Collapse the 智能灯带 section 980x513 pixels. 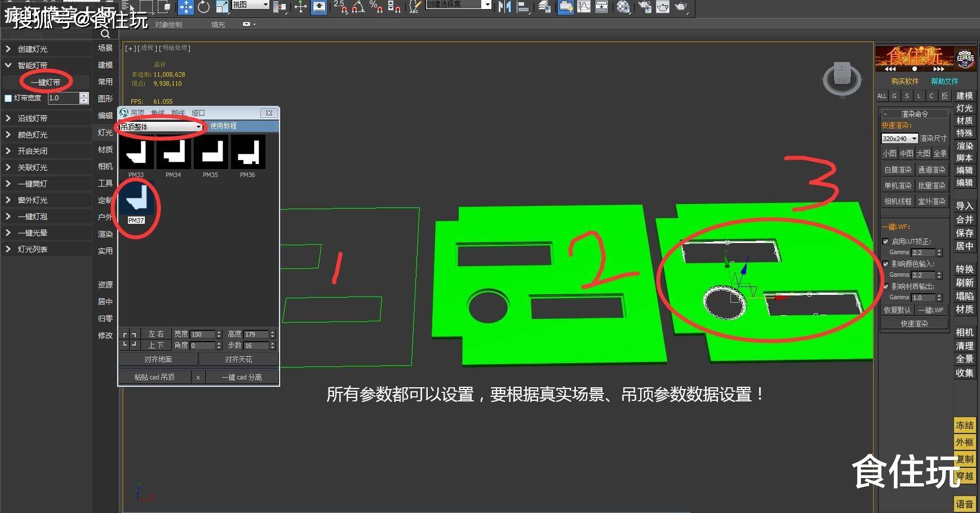coord(8,65)
